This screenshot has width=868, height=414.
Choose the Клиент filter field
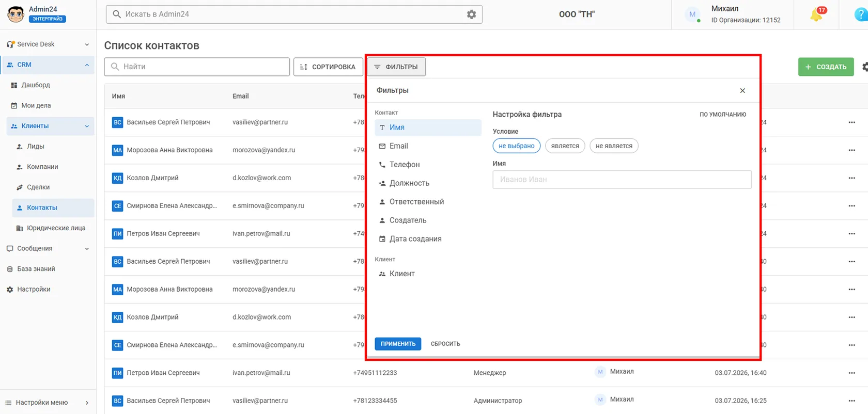[x=428, y=274]
